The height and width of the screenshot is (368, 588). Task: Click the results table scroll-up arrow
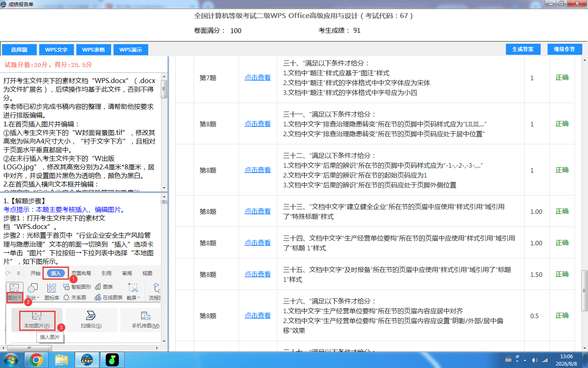[585, 60]
